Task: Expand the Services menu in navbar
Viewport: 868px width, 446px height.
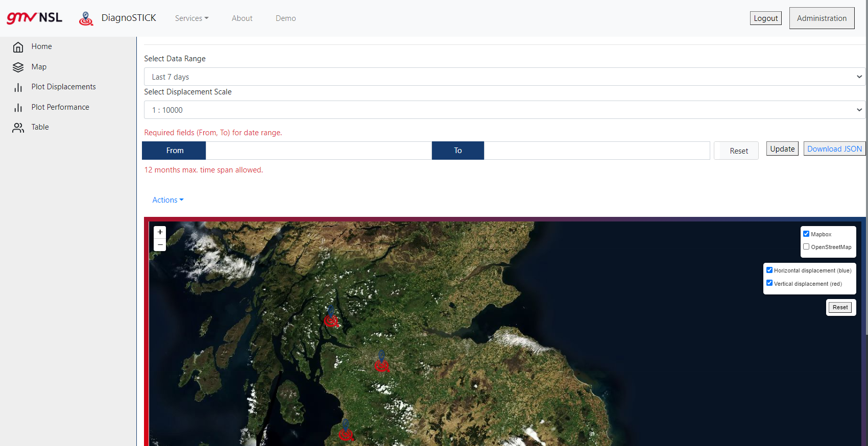Action: pos(192,18)
